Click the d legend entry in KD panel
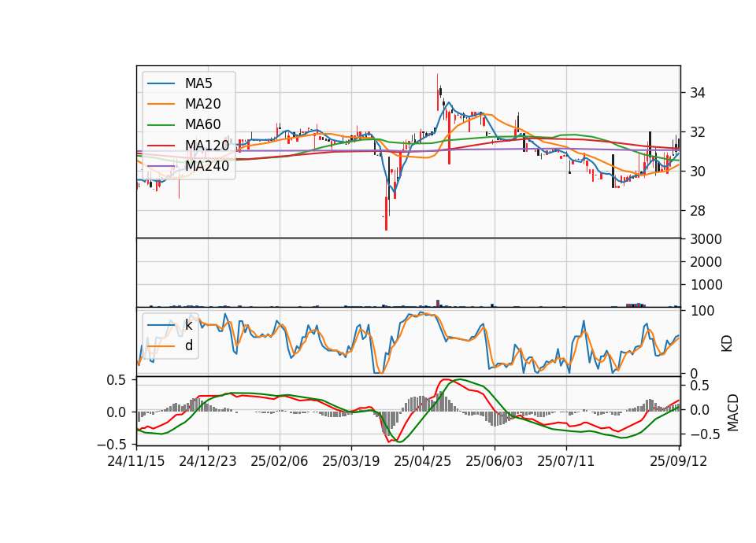 pyautogui.click(x=188, y=345)
